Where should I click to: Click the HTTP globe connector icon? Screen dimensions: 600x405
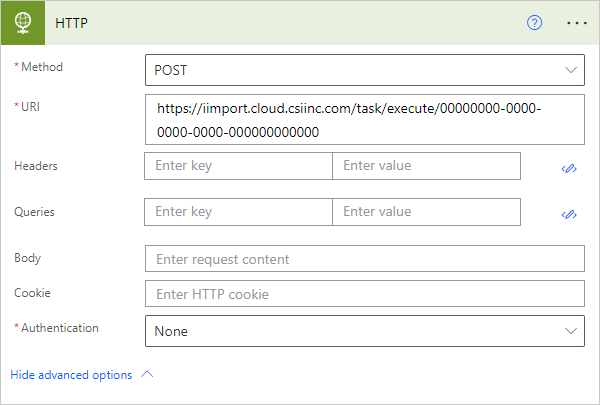tap(23, 23)
